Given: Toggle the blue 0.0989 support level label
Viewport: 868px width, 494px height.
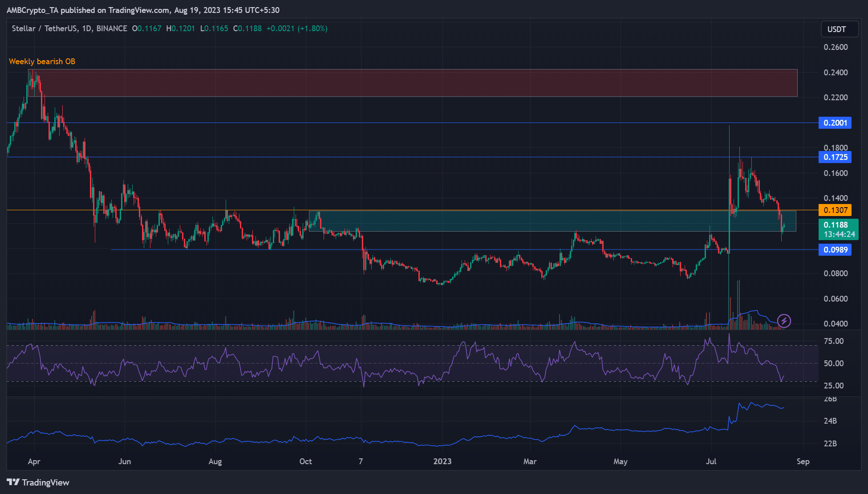Looking at the screenshot, I should point(835,250).
